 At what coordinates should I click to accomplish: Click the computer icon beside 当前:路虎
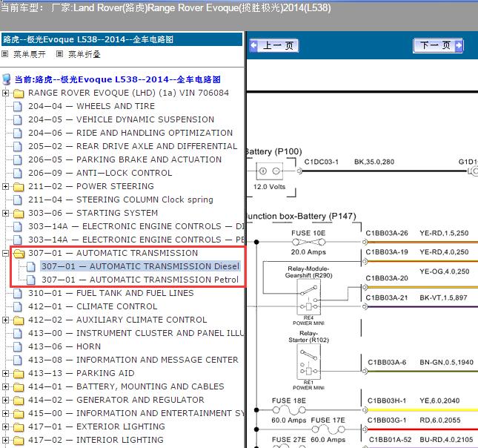[x=6, y=79]
